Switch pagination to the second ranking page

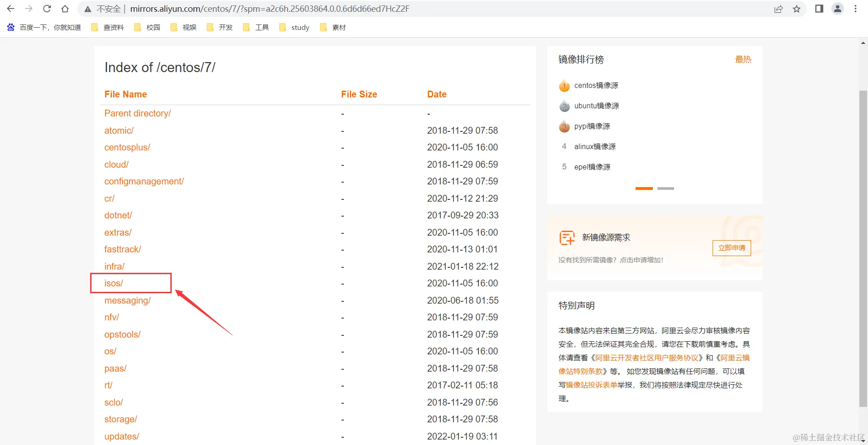tap(665, 189)
